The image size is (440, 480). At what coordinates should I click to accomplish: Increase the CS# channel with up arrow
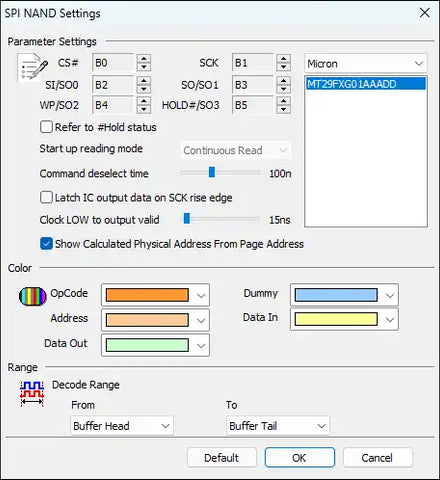144,59
